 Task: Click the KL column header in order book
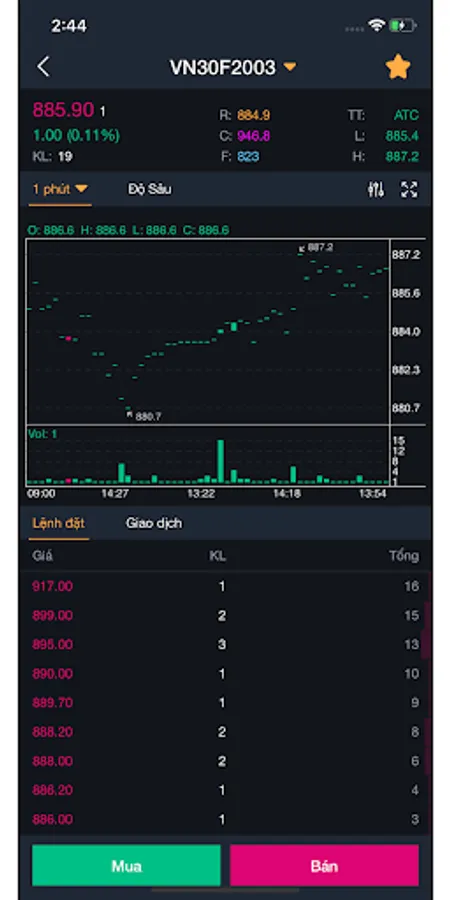218,556
